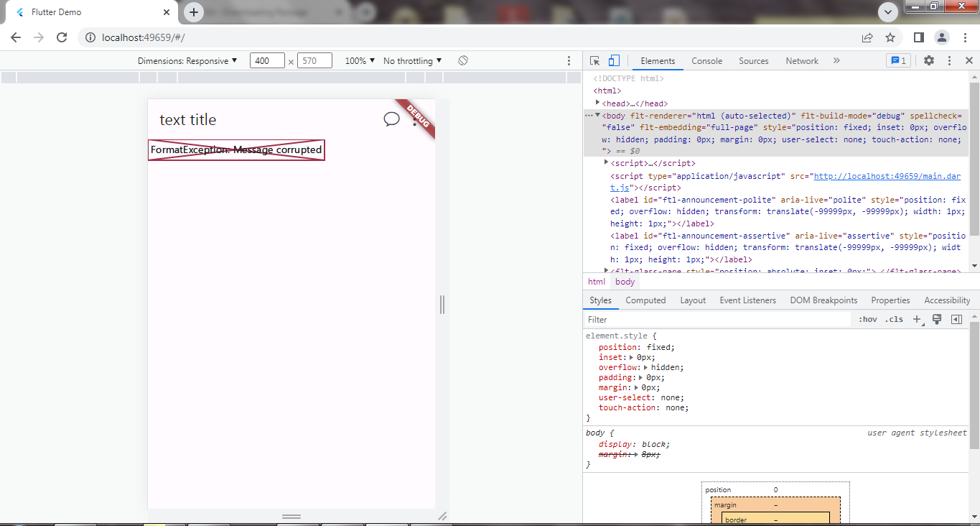Image resolution: width=980 pixels, height=526 pixels.
Task: Open the tab search dropdown
Action: coord(888,12)
